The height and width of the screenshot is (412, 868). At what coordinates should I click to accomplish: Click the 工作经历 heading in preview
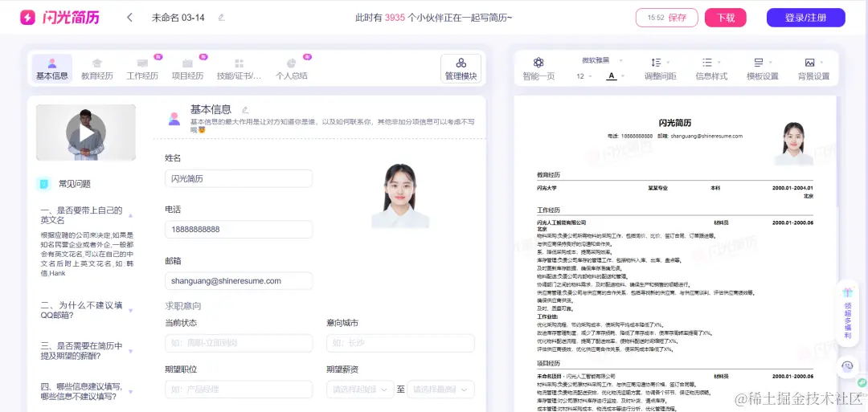[x=549, y=210]
